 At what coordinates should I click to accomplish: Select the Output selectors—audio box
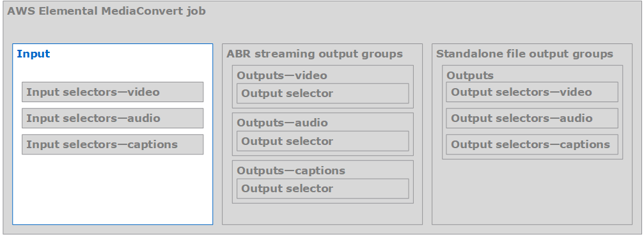point(532,118)
